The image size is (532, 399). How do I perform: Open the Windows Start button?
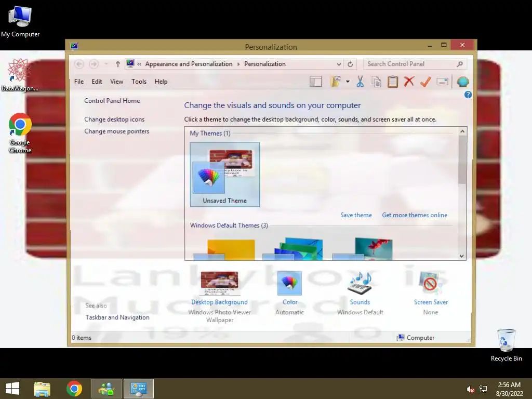(x=12, y=389)
